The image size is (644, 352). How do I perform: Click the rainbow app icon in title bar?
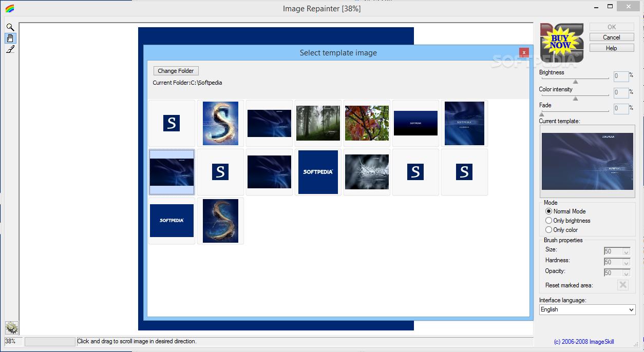10,8
